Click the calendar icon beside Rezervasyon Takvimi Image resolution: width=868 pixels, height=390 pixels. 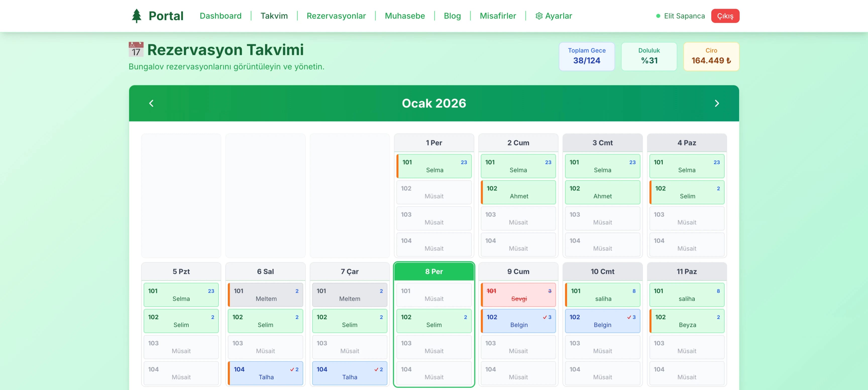click(x=136, y=49)
